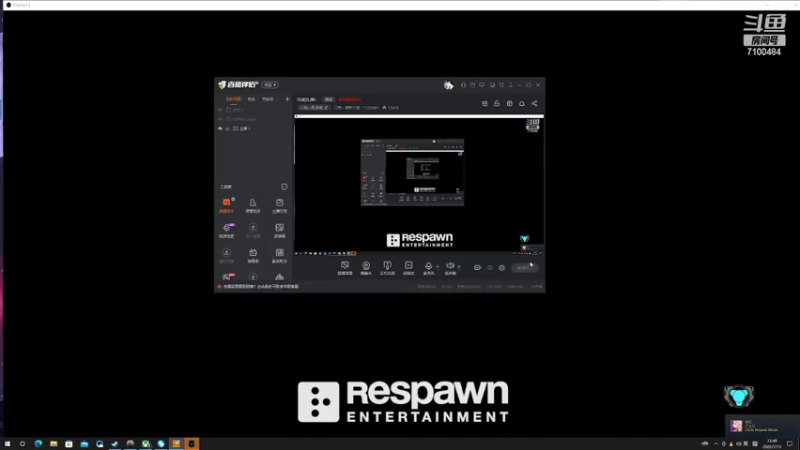Screen dimensions: 800x450
Task: Click the lock-shaped icon above the preview
Action: click(496, 104)
